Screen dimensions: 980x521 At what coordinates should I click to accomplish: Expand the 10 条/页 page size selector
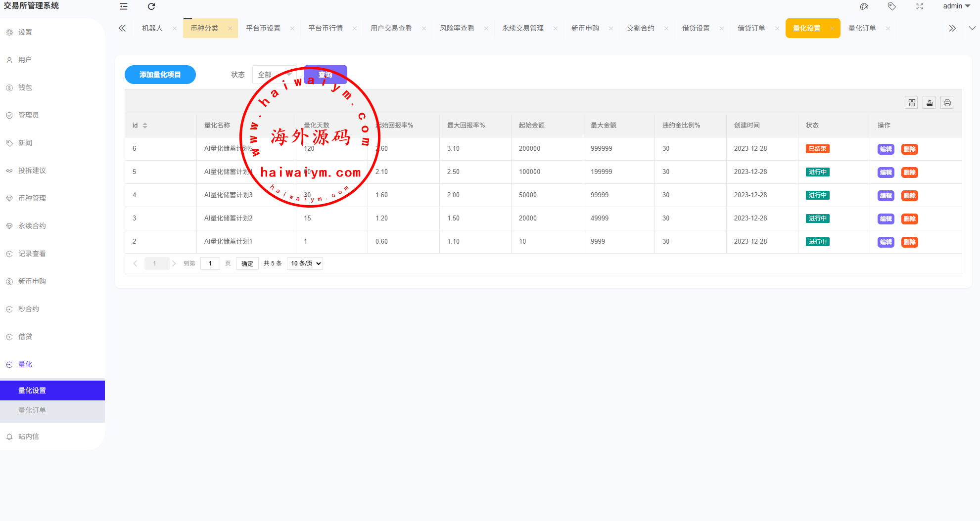pos(305,263)
